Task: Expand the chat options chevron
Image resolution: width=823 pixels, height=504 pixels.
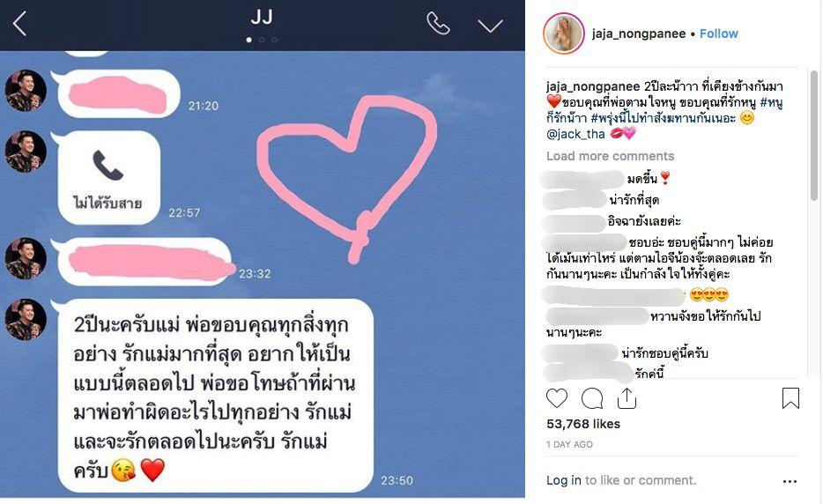Action: pos(490,26)
